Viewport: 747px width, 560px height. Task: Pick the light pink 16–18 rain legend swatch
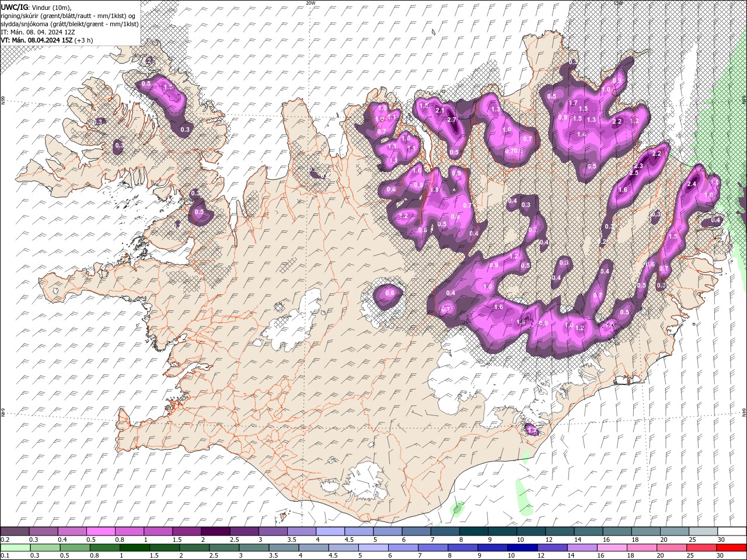click(x=612, y=548)
